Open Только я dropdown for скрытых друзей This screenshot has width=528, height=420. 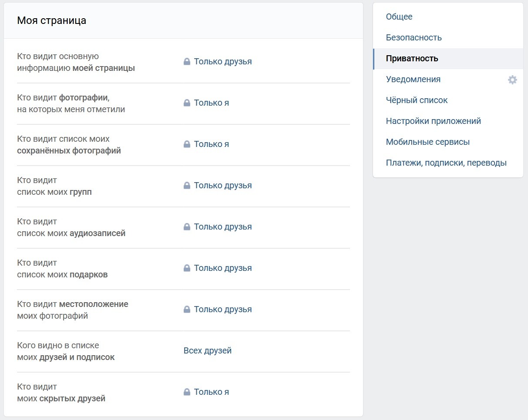coord(212,392)
